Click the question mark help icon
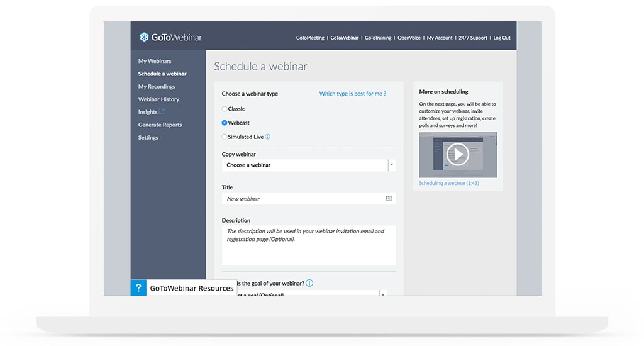The width and height of the screenshot is (644, 346). coord(138,287)
